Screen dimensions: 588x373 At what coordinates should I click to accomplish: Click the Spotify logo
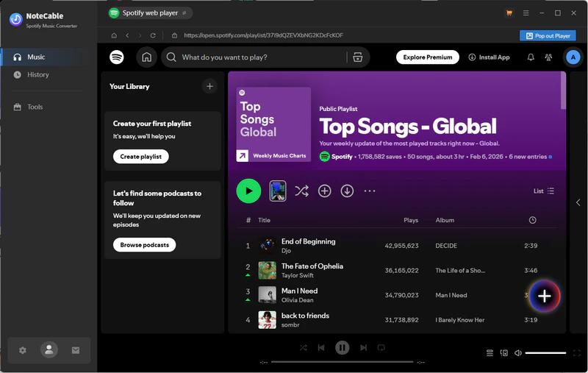[x=117, y=57]
